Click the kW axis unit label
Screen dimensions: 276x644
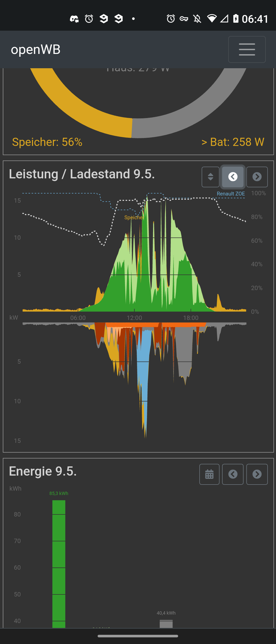(14, 318)
